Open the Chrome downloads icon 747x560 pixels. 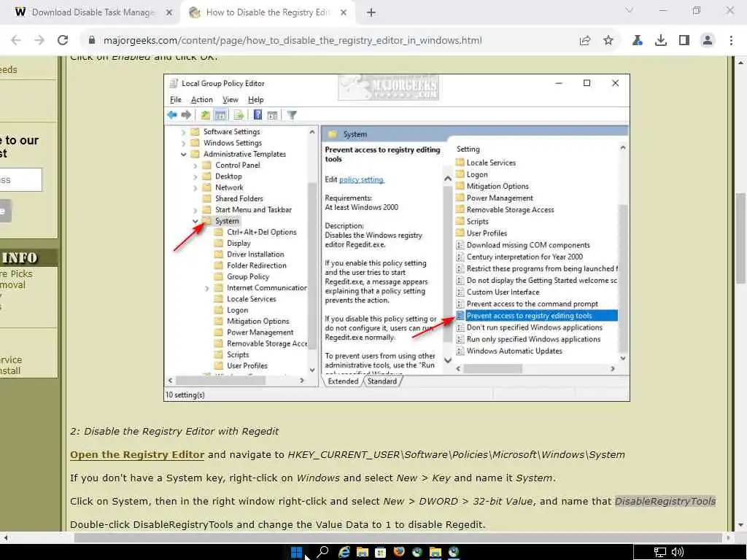tap(661, 41)
